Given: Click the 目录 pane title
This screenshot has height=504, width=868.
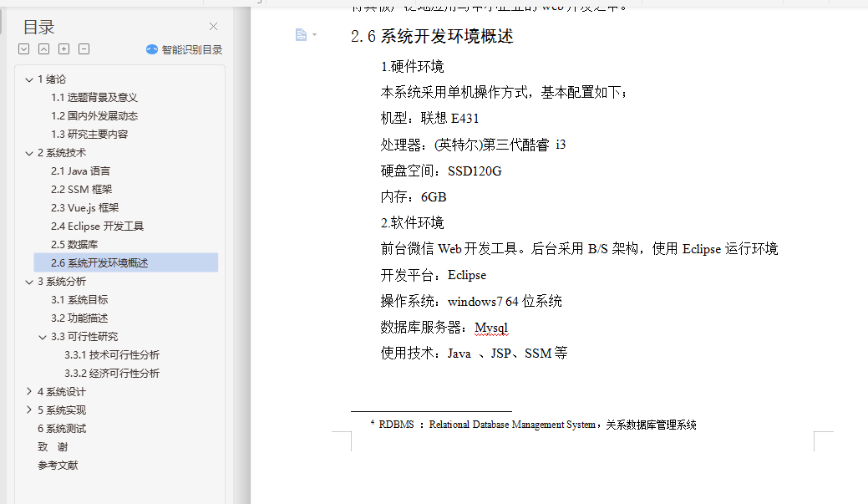Looking at the screenshot, I should [38, 27].
